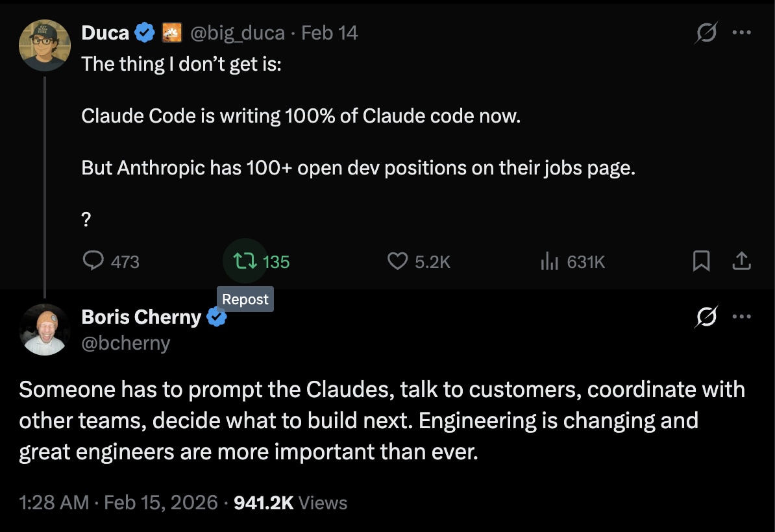The width and height of the screenshot is (775, 532).
Task: Click Duca's verified badge
Action: point(144,32)
